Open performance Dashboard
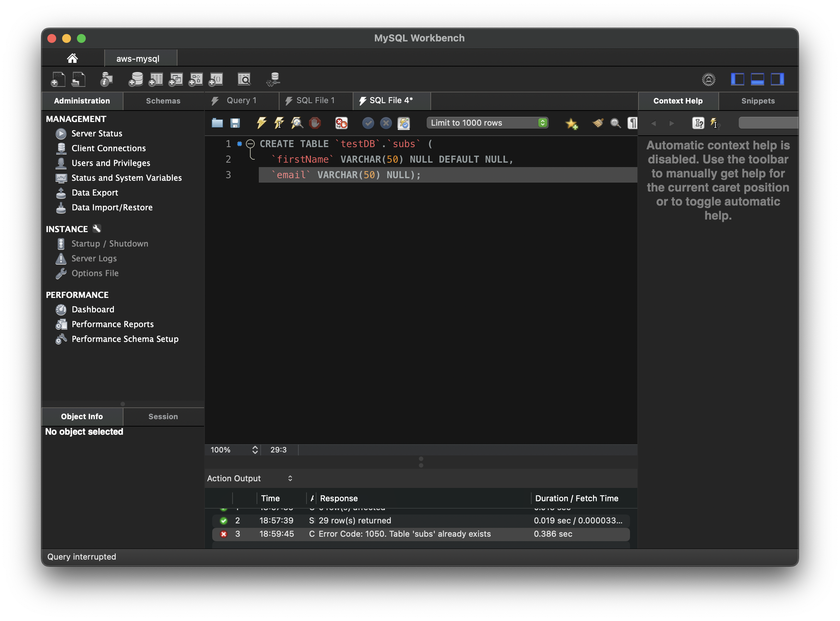Image resolution: width=840 pixels, height=621 pixels. coord(93,309)
